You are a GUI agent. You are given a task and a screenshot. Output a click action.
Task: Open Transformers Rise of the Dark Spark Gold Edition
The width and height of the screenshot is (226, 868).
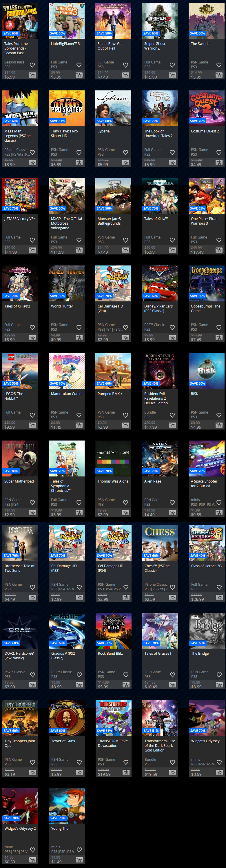tap(159, 745)
